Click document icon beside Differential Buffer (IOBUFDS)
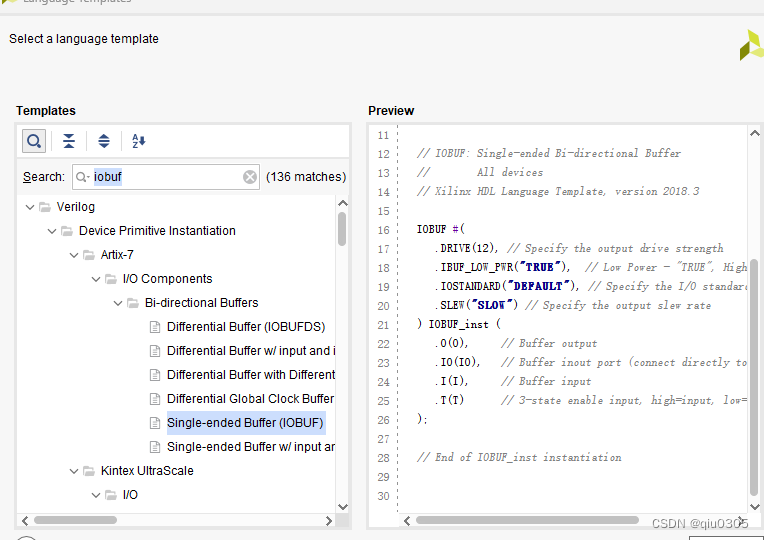Screen dimensions: 764x540 coord(154,327)
